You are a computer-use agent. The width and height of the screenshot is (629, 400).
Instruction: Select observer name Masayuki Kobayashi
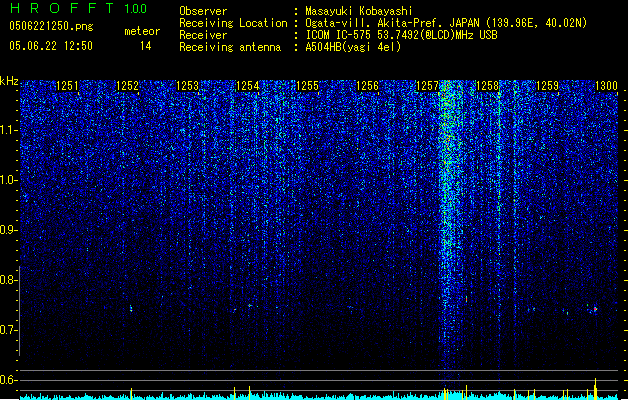(359, 11)
